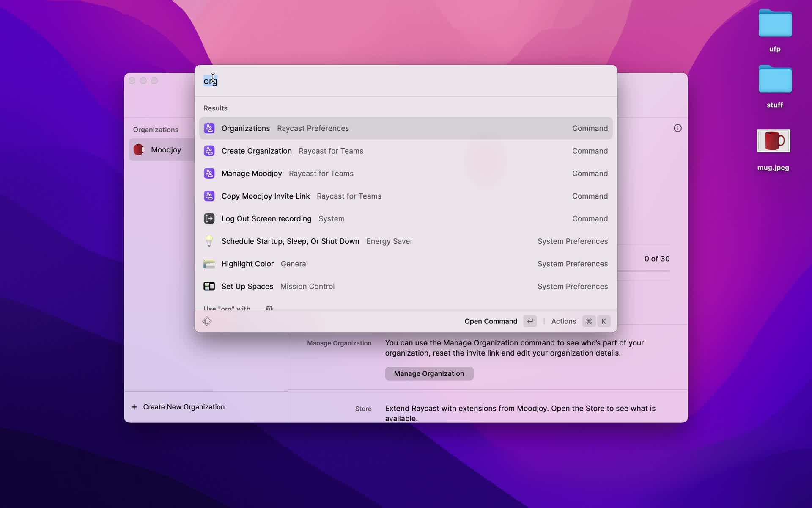Click the Create Organization command icon
Screen dimensions: 812x508
[x=208, y=150]
